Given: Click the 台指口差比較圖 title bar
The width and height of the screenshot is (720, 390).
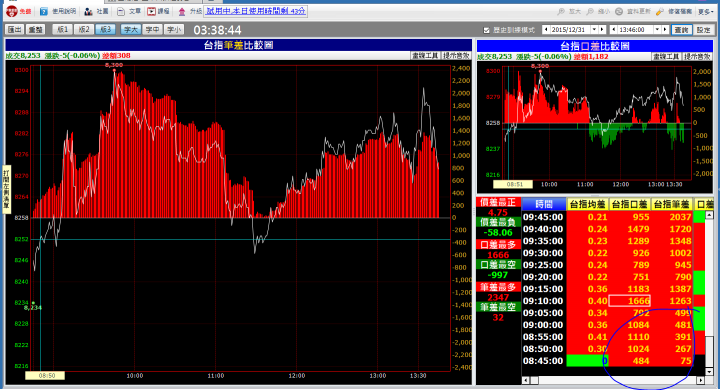Looking at the screenshot, I should 595,46.
